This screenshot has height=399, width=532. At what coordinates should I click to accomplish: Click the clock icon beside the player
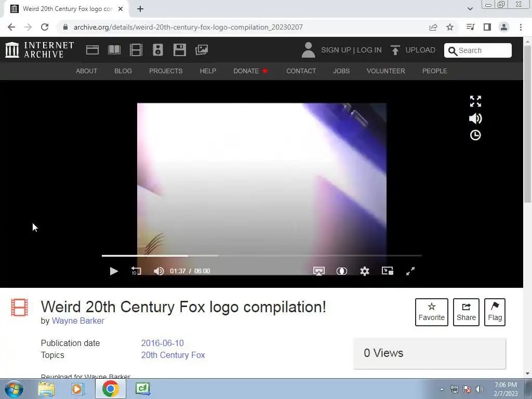475,136
